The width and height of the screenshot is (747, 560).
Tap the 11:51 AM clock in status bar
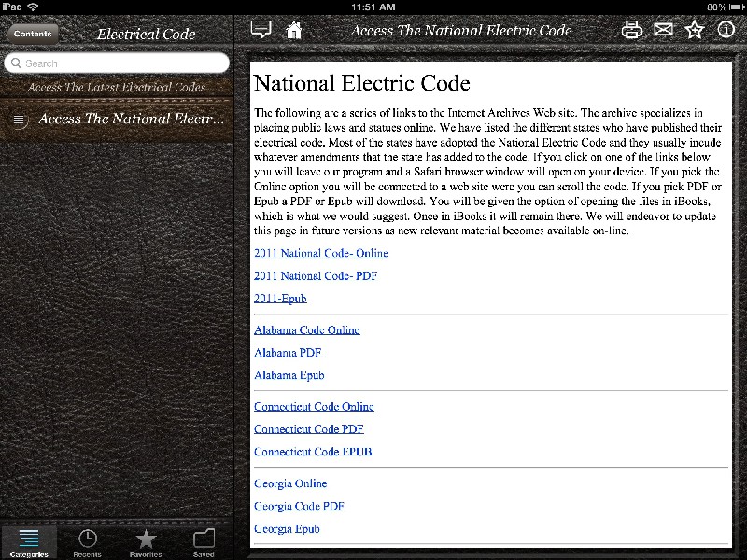(373, 7)
